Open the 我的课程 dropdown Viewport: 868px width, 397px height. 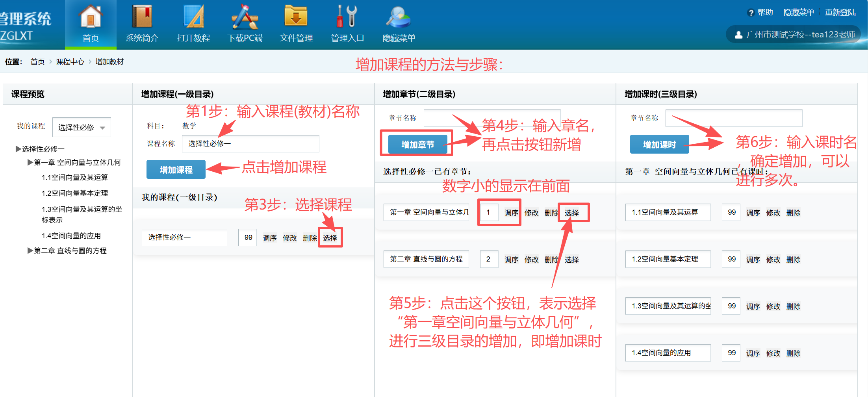point(82,127)
